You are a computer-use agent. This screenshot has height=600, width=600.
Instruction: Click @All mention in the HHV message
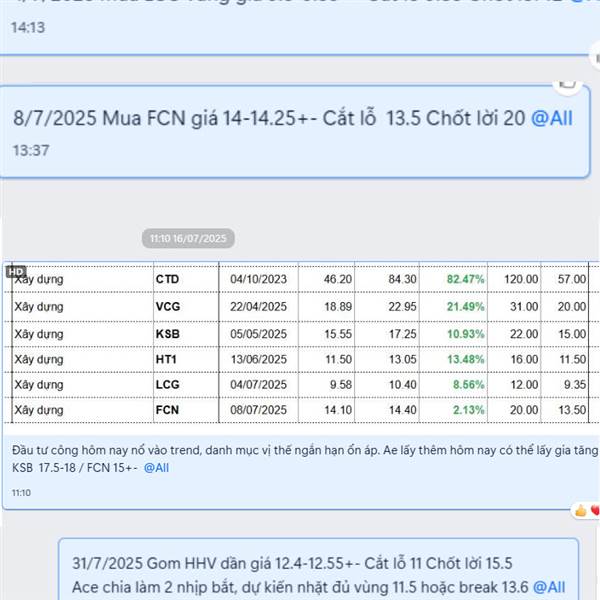pos(549,587)
